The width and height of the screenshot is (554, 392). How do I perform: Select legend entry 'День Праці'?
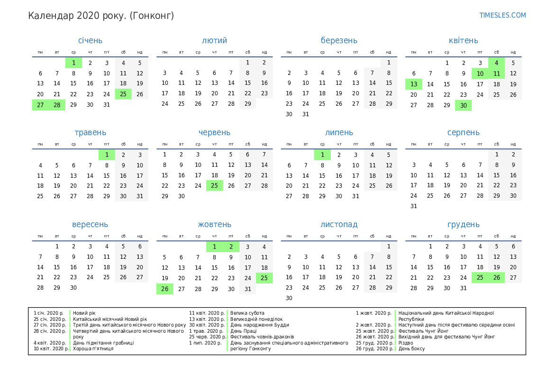244,331
